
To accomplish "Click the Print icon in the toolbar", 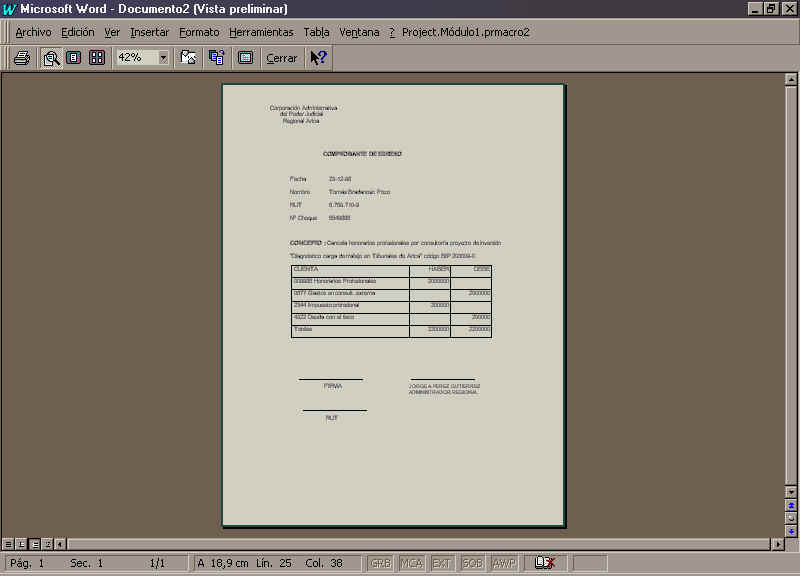I will [x=21, y=58].
